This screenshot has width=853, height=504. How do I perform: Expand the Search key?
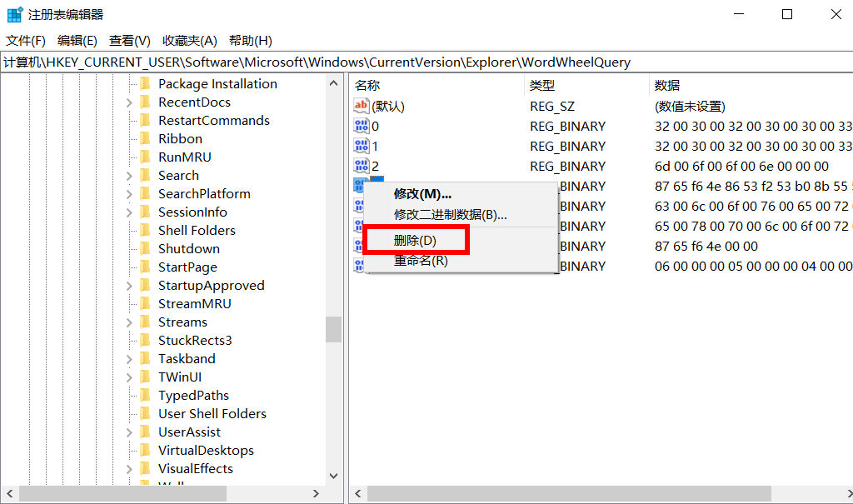pos(129,176)
